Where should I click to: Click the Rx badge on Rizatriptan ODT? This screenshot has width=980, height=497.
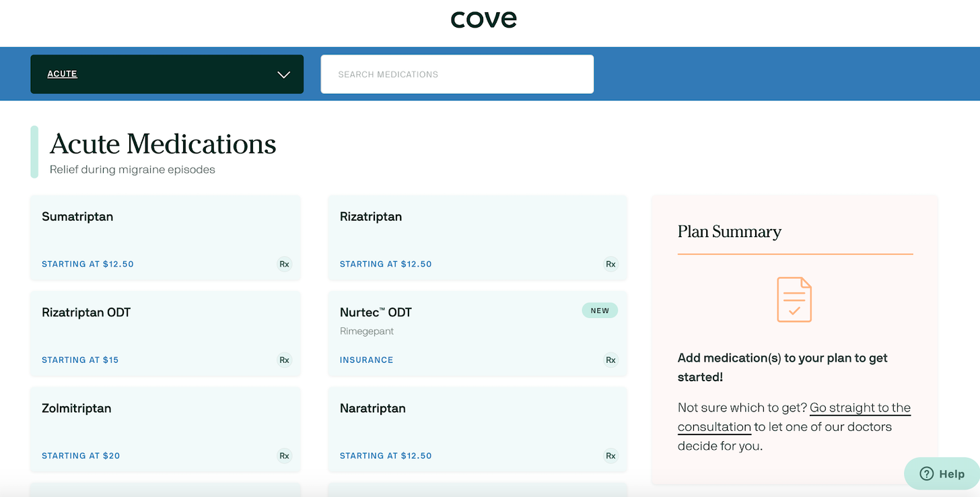coord(285,360)
